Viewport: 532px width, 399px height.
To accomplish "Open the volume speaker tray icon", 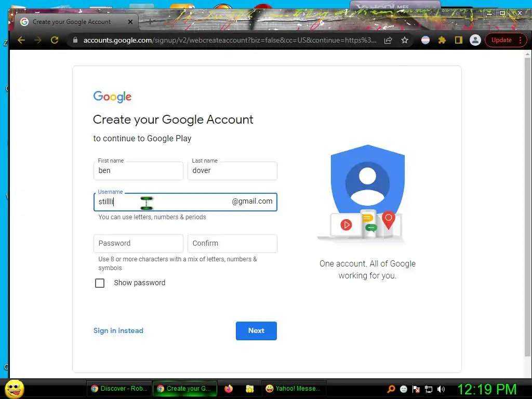I will pyautogui.click(x=441, y=389).
